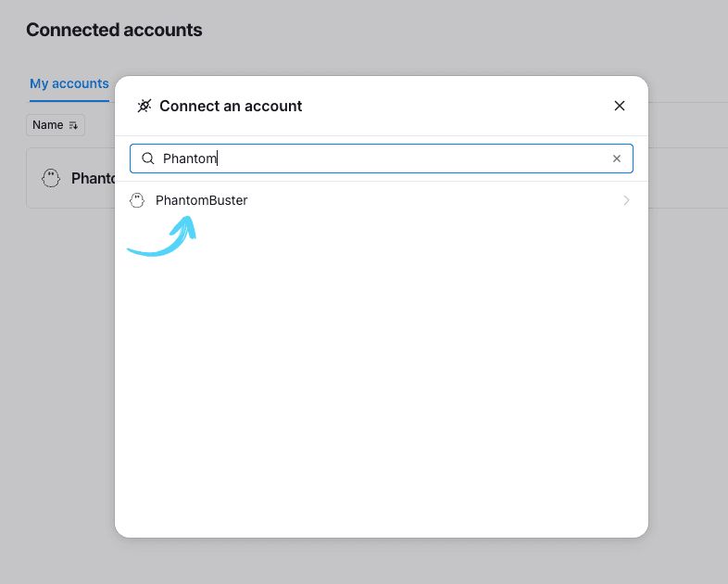Viewport: 728px width, 584px height.
Task: Select the PhantomBuster search result
Action: coord(201,200)
